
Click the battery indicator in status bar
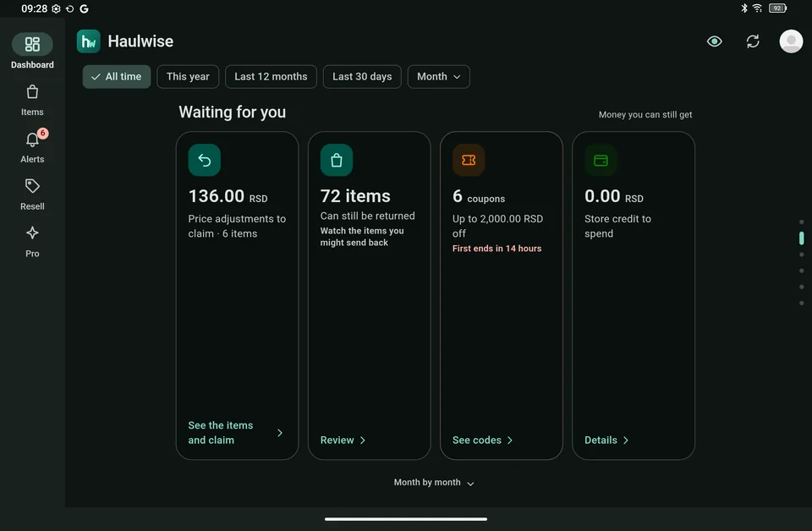point(778,8)
